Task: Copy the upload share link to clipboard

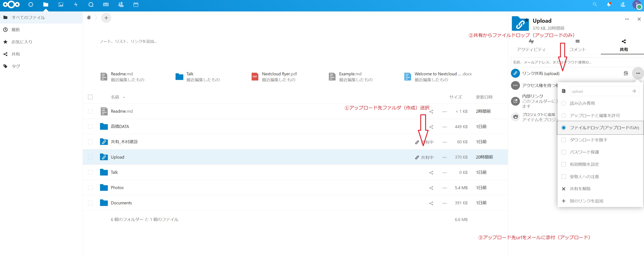Action: pyautogui.click(x=626, y=73)
